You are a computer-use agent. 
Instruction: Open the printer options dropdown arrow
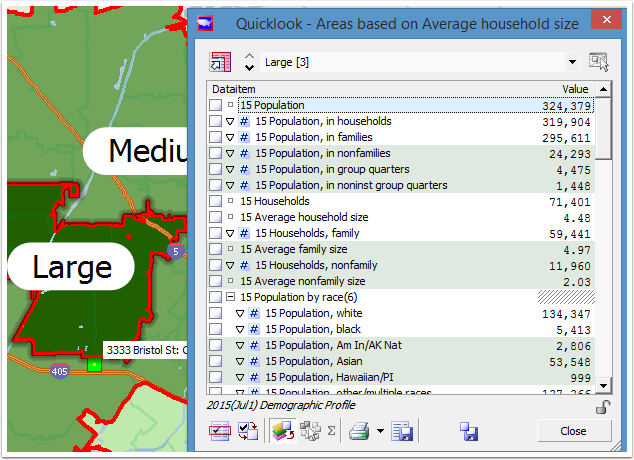(x=380, y=432)
